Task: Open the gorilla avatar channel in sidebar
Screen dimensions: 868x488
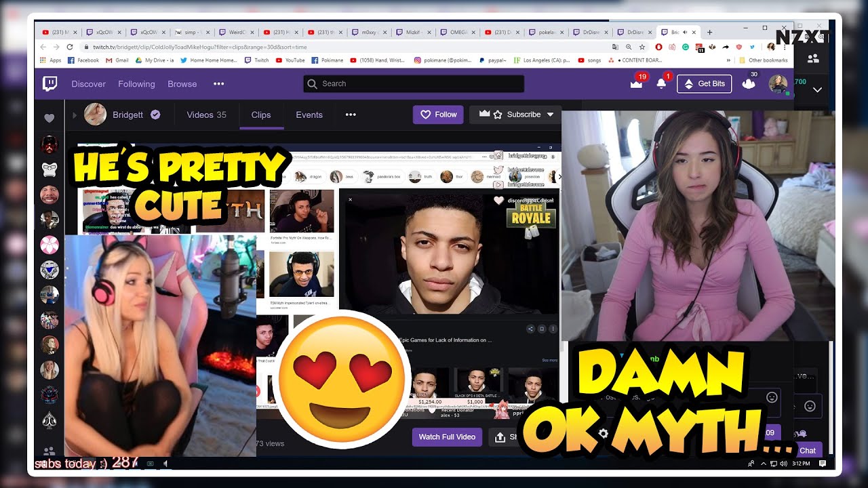Action: [x=49, y=169]
